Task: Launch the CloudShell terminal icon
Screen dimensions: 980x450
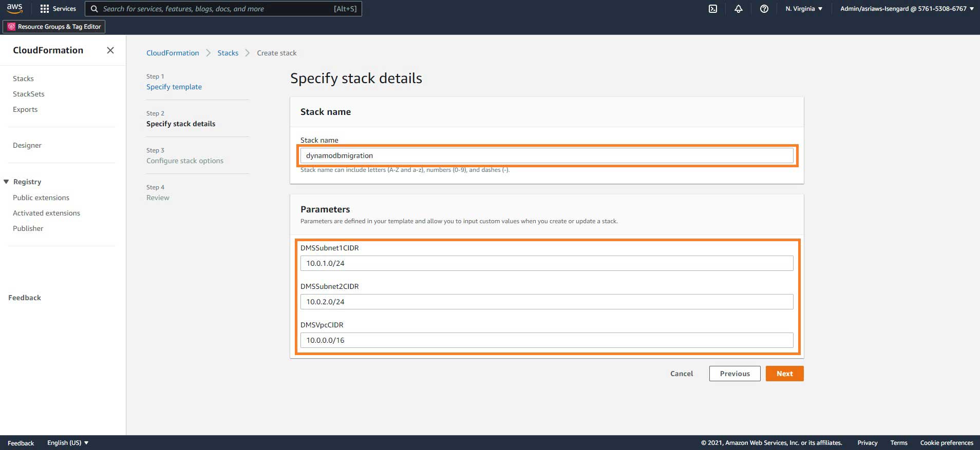Action: (713, 9)
